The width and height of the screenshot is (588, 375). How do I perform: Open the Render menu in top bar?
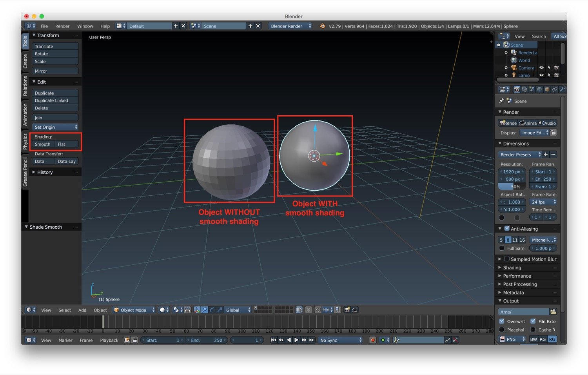(x=62, y=26)
